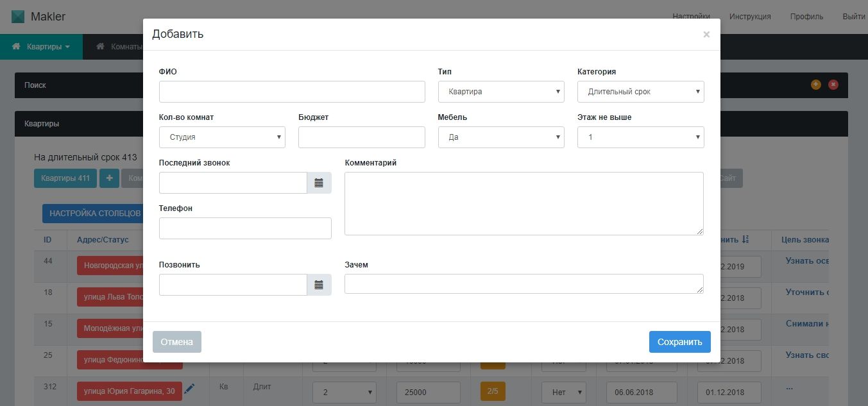Screen dimensions: 868x406
Task: Close the Добавить dialog with X
Action: pos(706,35)
